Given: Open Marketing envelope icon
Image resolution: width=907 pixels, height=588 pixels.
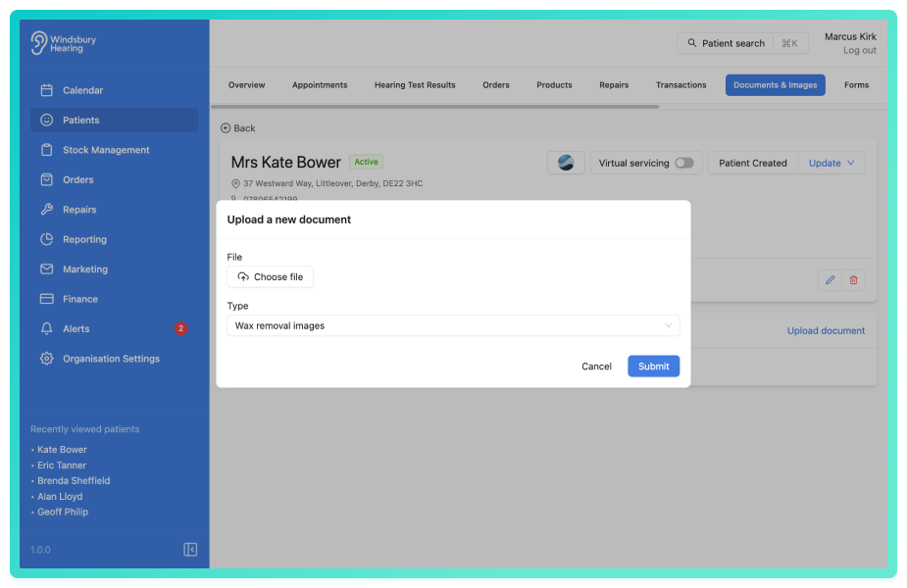Looking at the screenshot, I should point(47,269).
